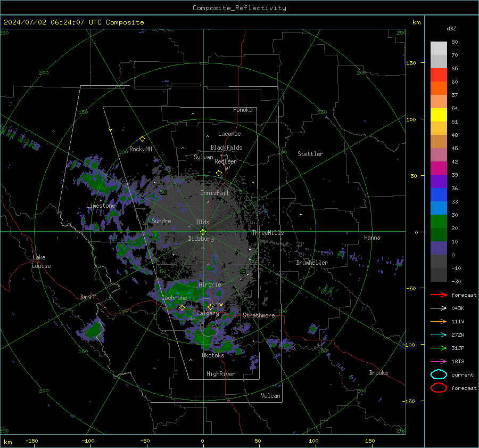Click the white 04DK arrow in legend
Viewport: 479px width, 448px height.
(x=439, y=308)
